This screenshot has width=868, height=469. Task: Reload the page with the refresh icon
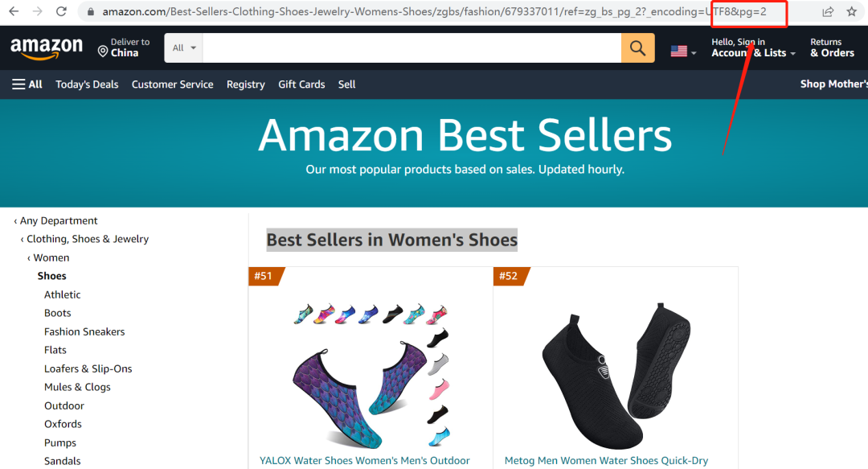pyautogui.click(x=62, y=12)
